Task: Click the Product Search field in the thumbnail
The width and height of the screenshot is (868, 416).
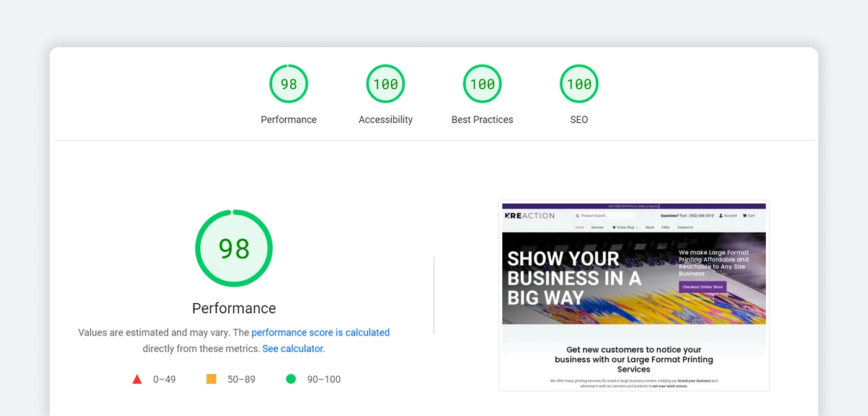Action: click(x=604, y=216)
